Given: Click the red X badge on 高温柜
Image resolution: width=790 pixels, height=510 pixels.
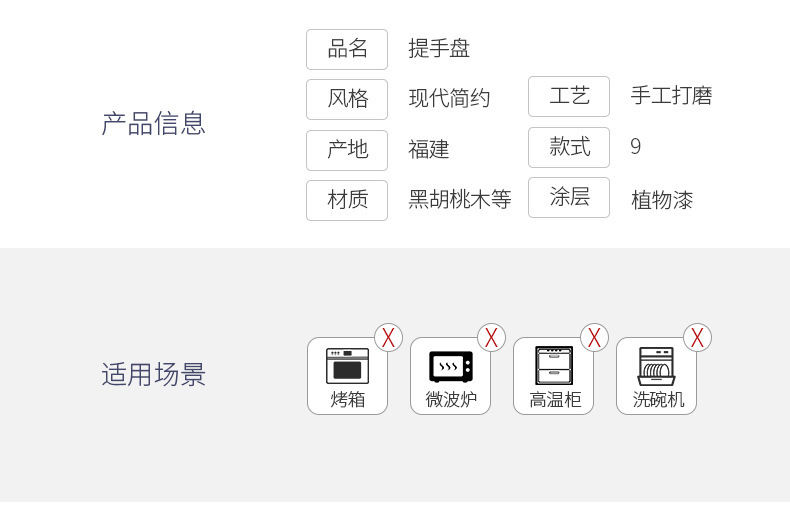Looking at the screenshot, I should (595, 337).
